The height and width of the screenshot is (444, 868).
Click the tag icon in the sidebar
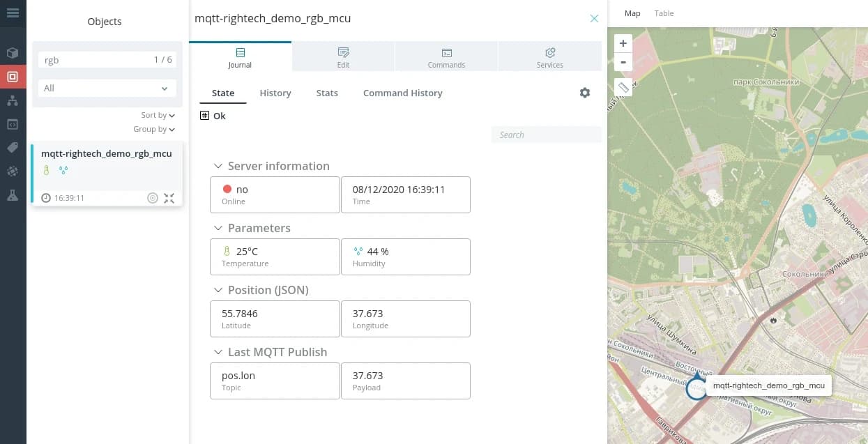(x=13, y=147)
